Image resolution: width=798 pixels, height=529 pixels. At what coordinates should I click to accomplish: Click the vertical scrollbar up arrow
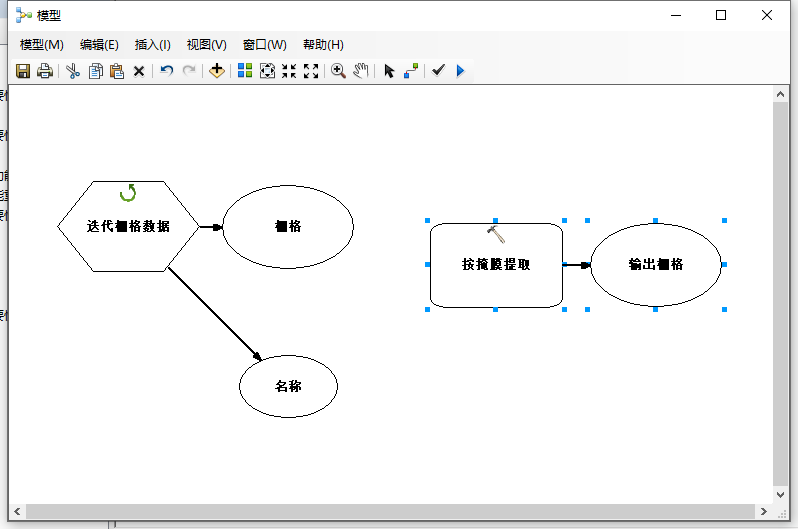(x=780, y=94)
